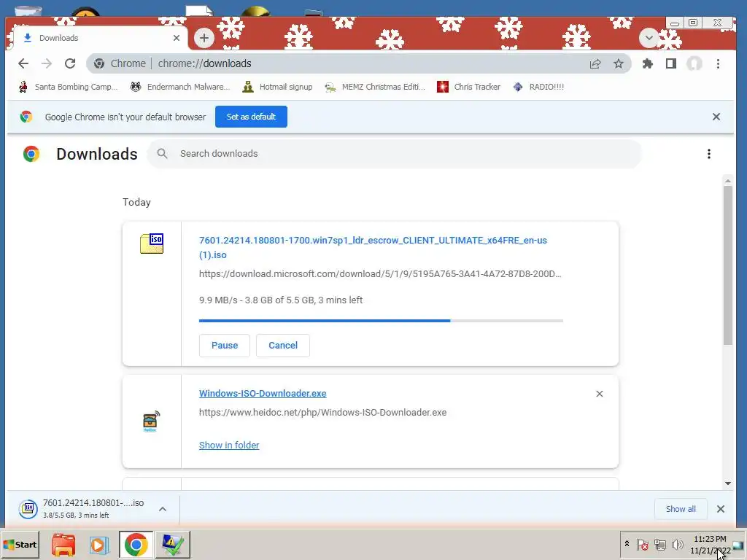Viewport: 747px width, 560px height.
Task: Open the Windows Start menu
Action: click(20, 545)
